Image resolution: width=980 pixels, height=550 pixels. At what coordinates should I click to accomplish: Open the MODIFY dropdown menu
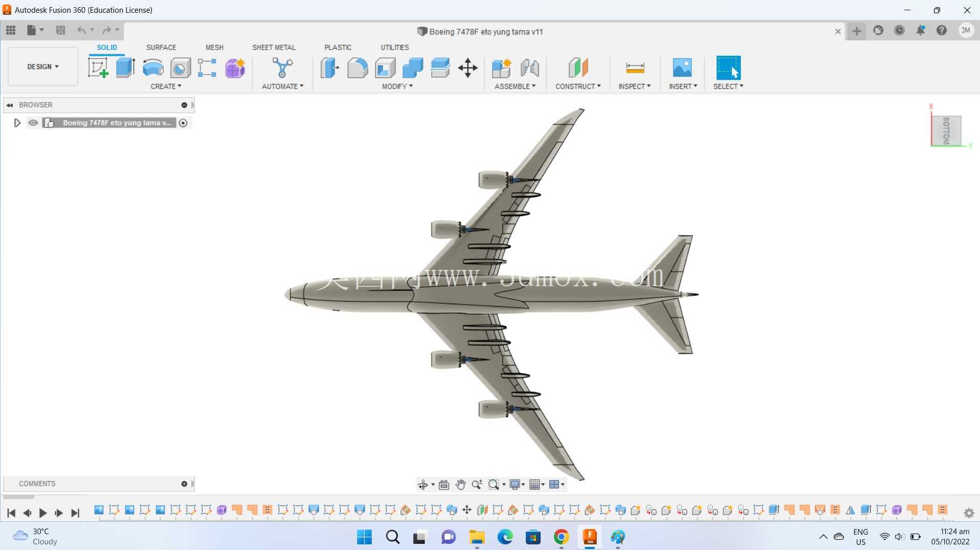click(x=397, y=86)
